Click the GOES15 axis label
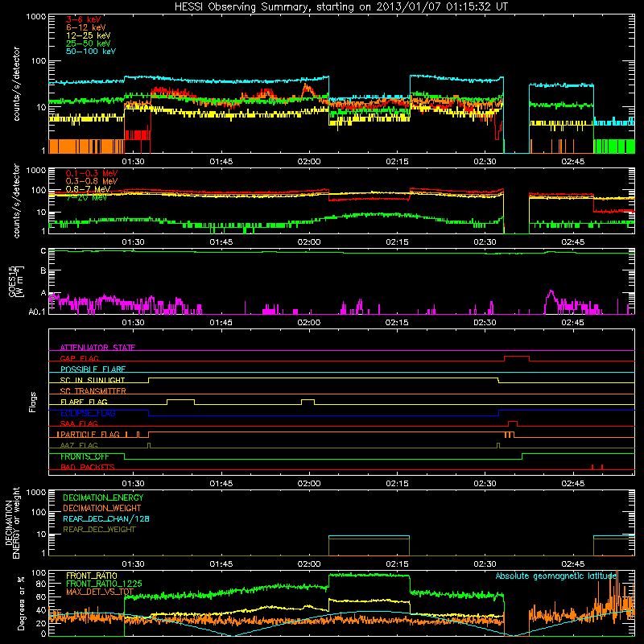The height and width of the screenshot is (644, 644). pyautogui.click(x=12, y=282)
